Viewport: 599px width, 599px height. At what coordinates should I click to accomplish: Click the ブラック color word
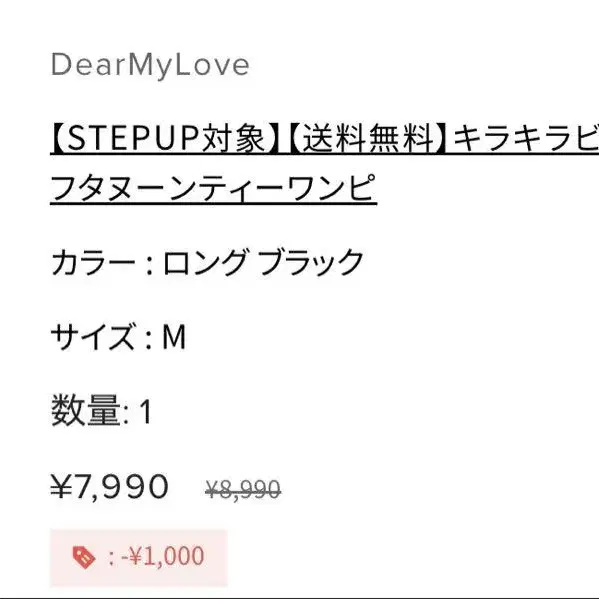311,262
